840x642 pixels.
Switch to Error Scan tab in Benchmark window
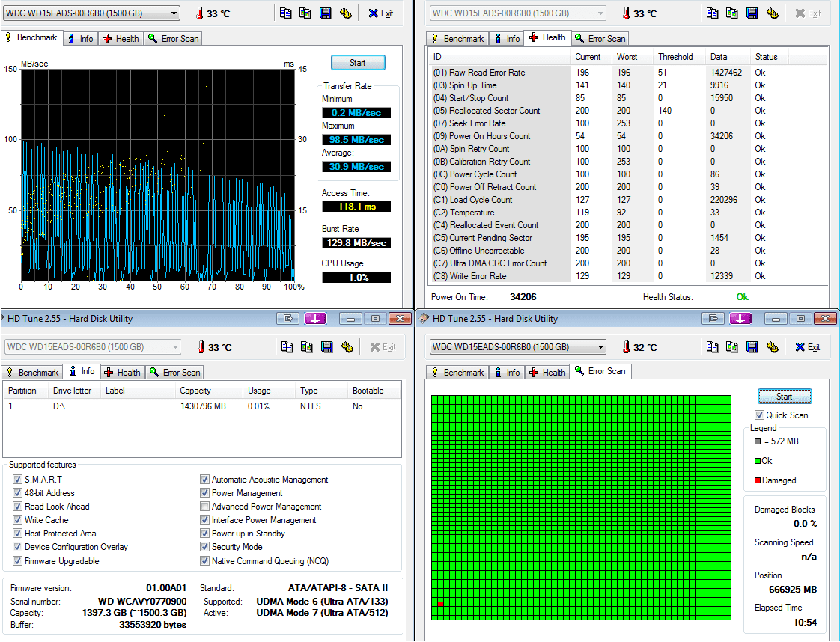point(174,39)
